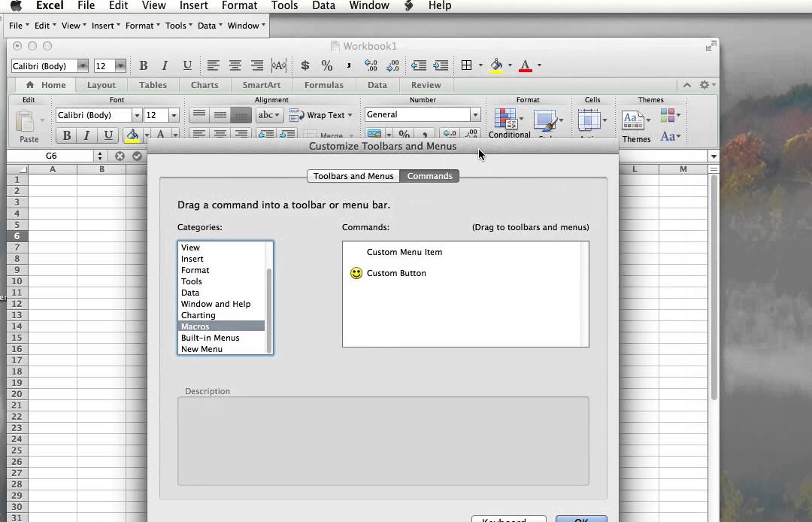Viewport: 812px width, 522px height.
Task: Expand the formula bar dropdown arrow
Action: click(x=714, y=156)
